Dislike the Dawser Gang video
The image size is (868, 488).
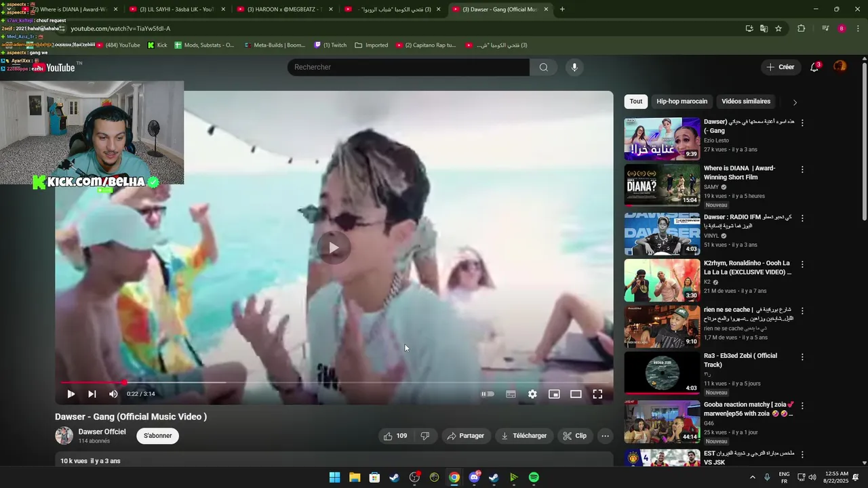point(425,436)
